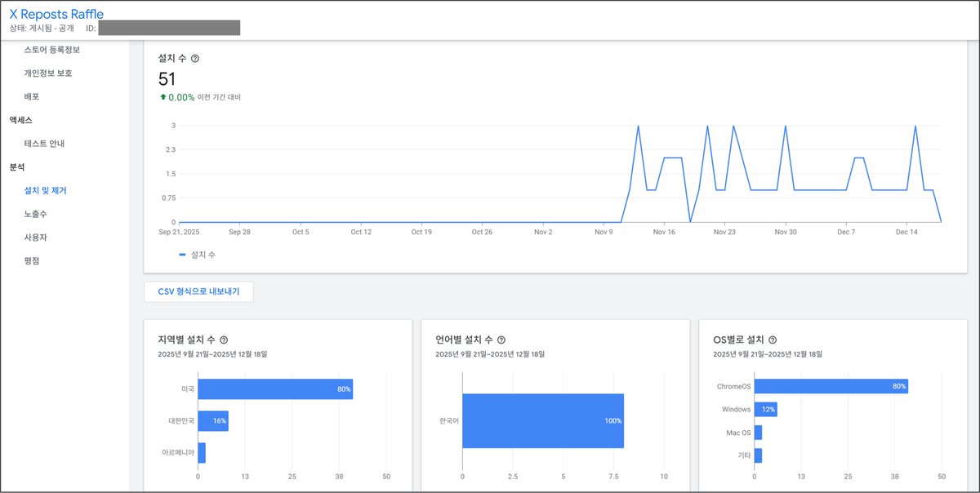Screen dimensions: 980x493
Task: Open 평점 analytics page
Action: coord(32,261)
